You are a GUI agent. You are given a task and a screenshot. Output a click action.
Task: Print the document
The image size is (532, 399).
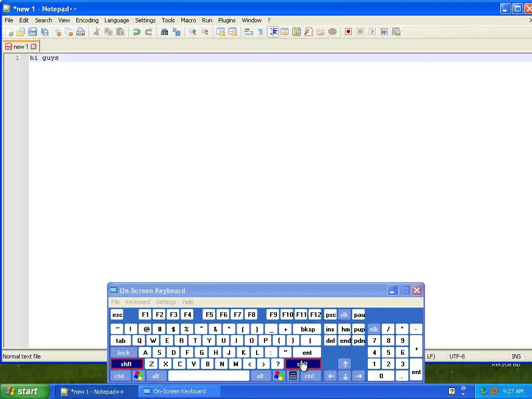(81, 32)
